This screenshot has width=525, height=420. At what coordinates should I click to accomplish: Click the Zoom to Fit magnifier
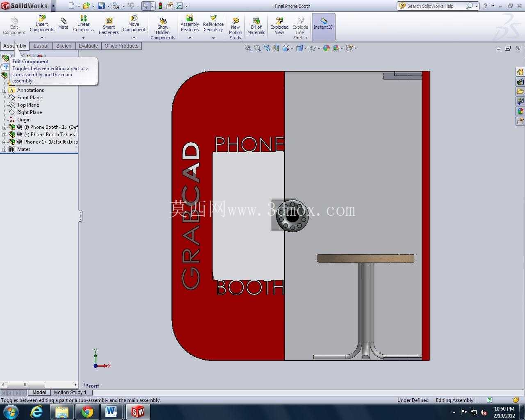(x=248, y=48)
